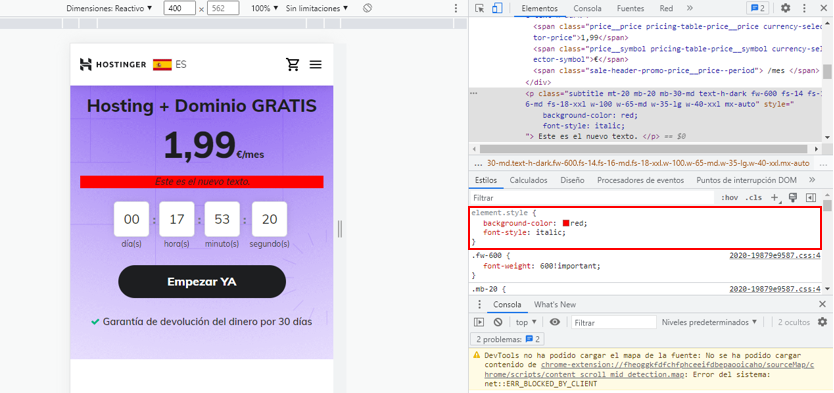Toggle the device toolbar icon
Image resolution: width=834 pixels, height=393 pixels.
[497, 8]
